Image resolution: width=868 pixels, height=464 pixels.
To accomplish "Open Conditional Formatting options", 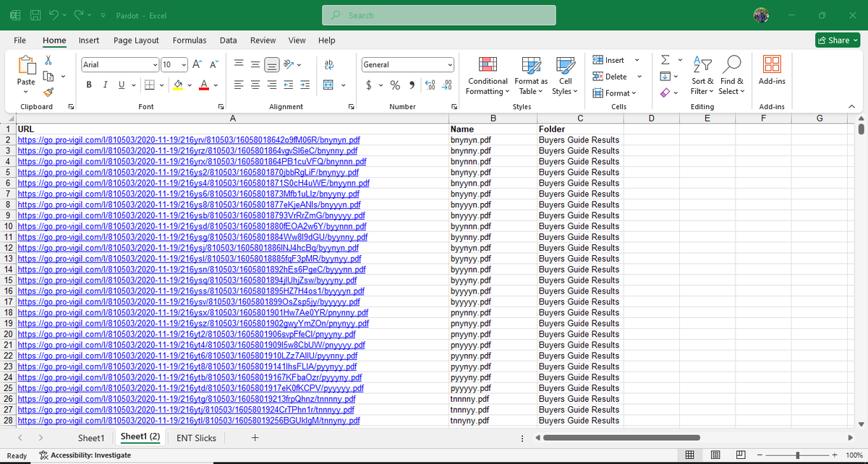I will point(487,75).
